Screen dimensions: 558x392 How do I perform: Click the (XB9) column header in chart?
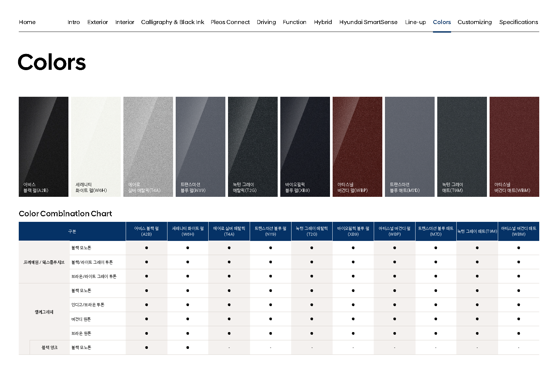point(353,231)
